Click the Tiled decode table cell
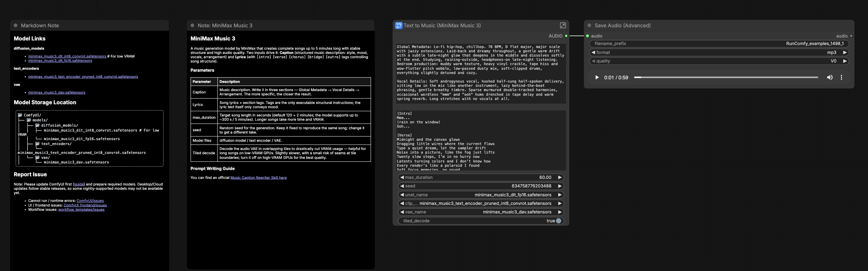Viewport: 868px width, 271px height. click(204, 153)
